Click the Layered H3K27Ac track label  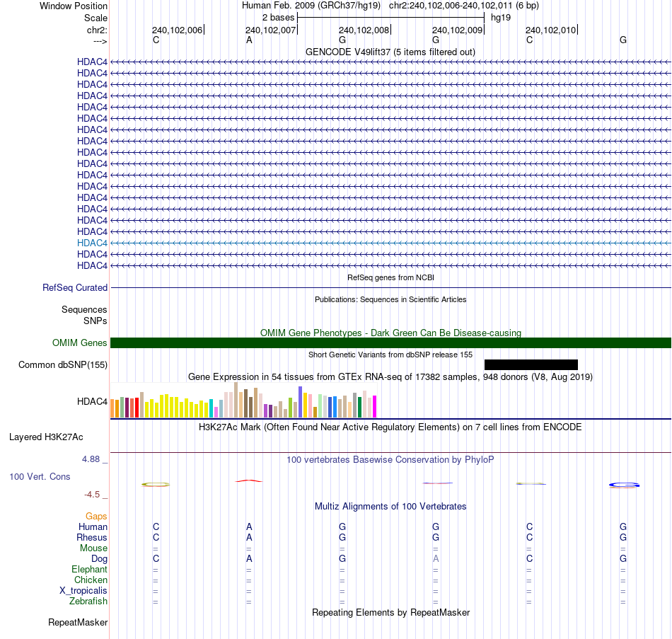click(46, 437)
